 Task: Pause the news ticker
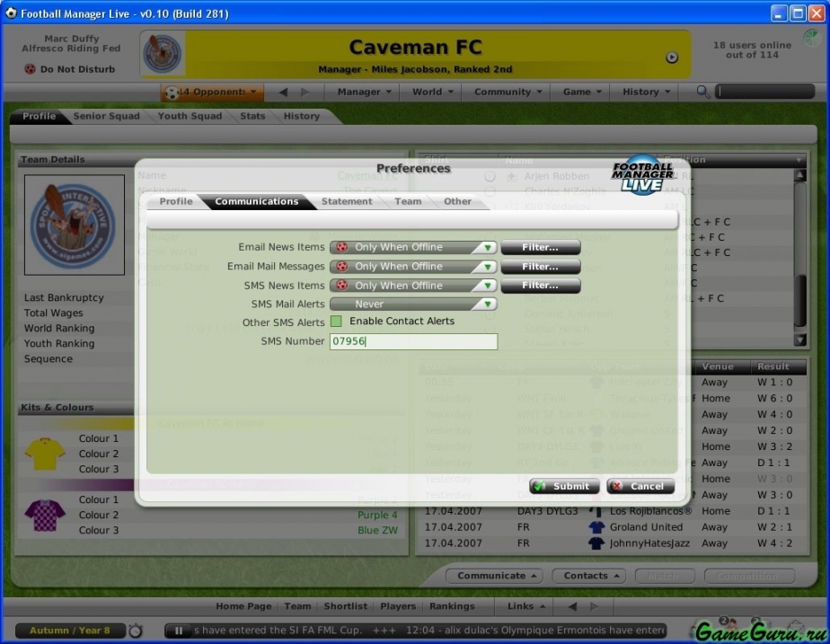[x=179, y=631]
